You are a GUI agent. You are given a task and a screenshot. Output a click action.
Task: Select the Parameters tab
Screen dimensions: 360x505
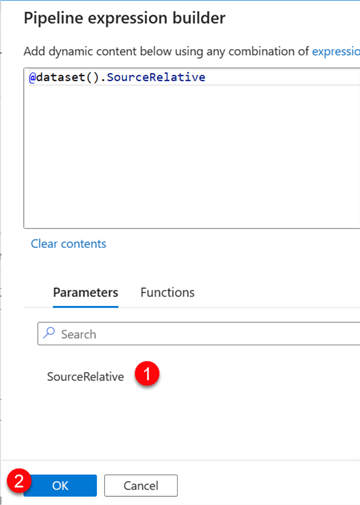(86, 292)
